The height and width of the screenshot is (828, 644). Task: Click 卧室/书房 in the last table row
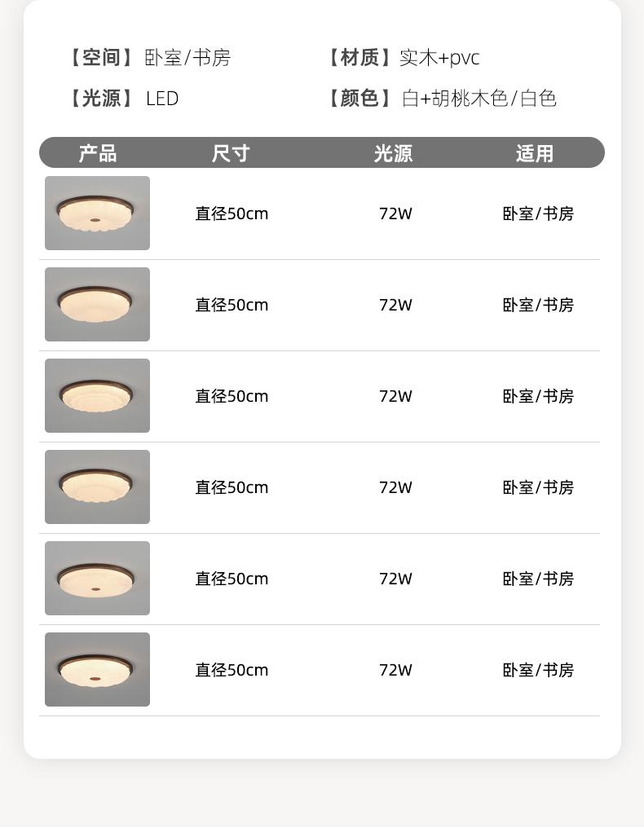[538, 670]
